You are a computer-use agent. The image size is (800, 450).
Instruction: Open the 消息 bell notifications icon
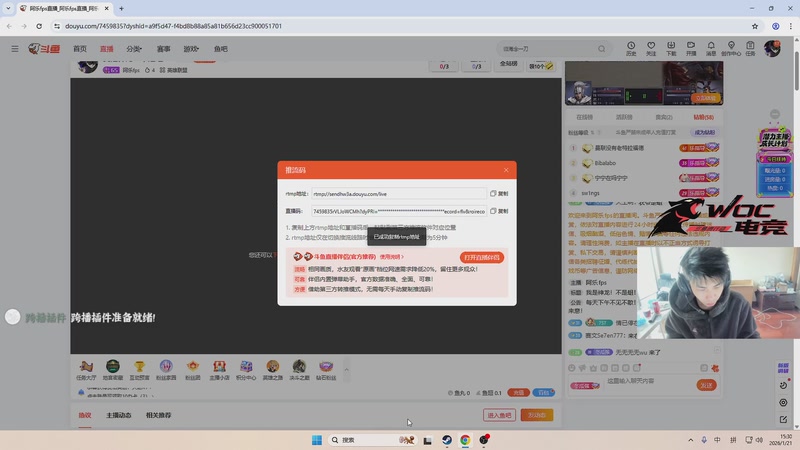tap(711, 48)
